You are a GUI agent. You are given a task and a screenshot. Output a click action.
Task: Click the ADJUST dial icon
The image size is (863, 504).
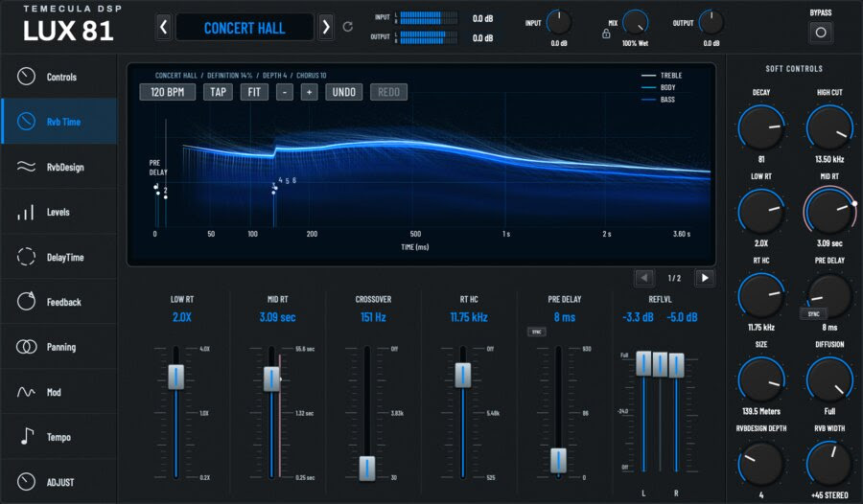26,481
